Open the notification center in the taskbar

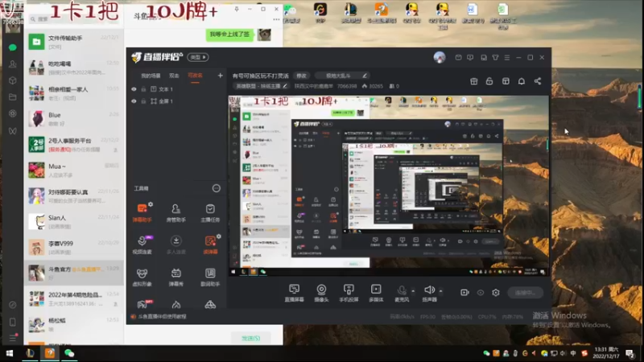click(x=630, y=353)
